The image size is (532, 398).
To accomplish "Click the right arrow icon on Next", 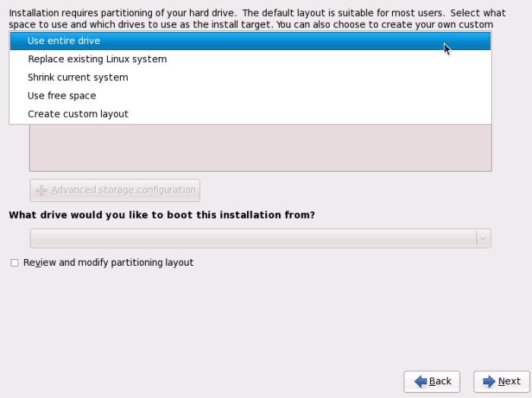I will [x=489, y=381].
